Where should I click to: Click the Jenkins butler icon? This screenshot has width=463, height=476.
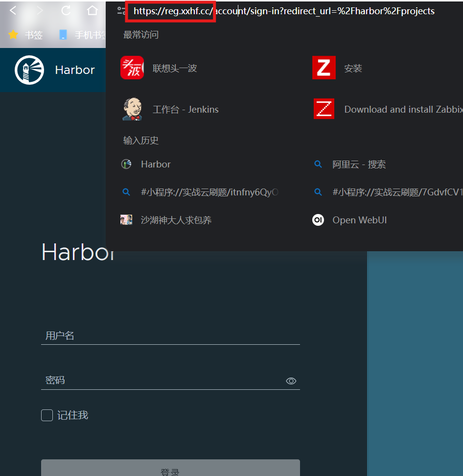[x=132, y=109]
